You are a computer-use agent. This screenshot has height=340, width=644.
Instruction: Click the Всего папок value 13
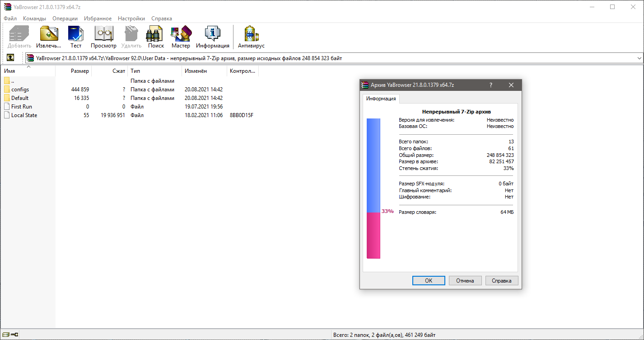(x=511, y=142)
